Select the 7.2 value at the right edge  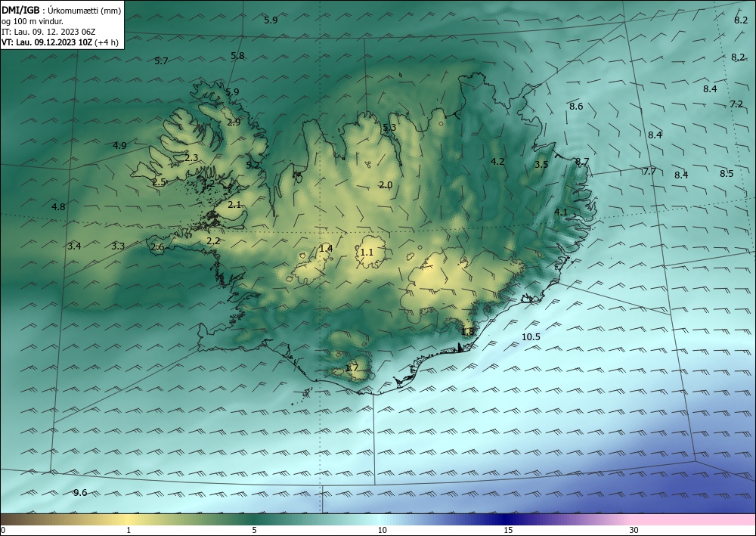coord(736,104)
